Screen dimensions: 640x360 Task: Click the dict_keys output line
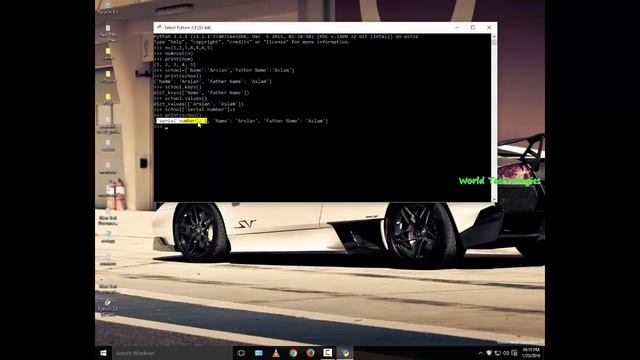click(201, 93)
